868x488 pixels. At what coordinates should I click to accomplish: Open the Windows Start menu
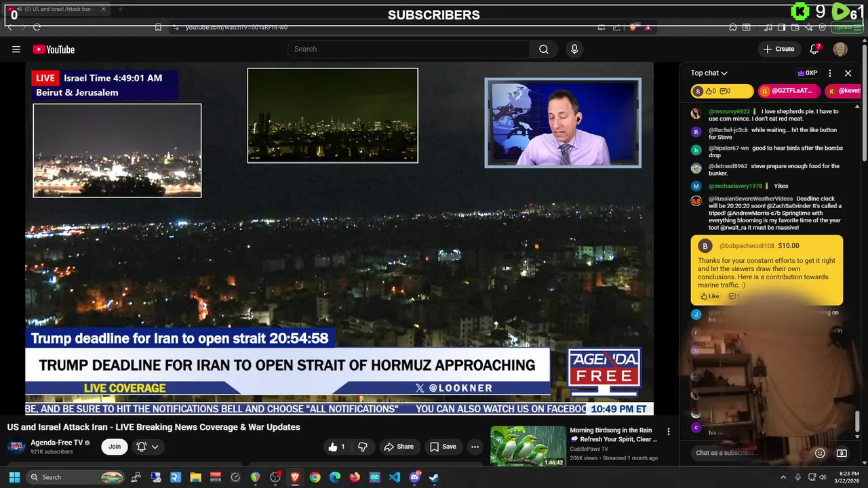pyautogui.click(x=14, y=477)
